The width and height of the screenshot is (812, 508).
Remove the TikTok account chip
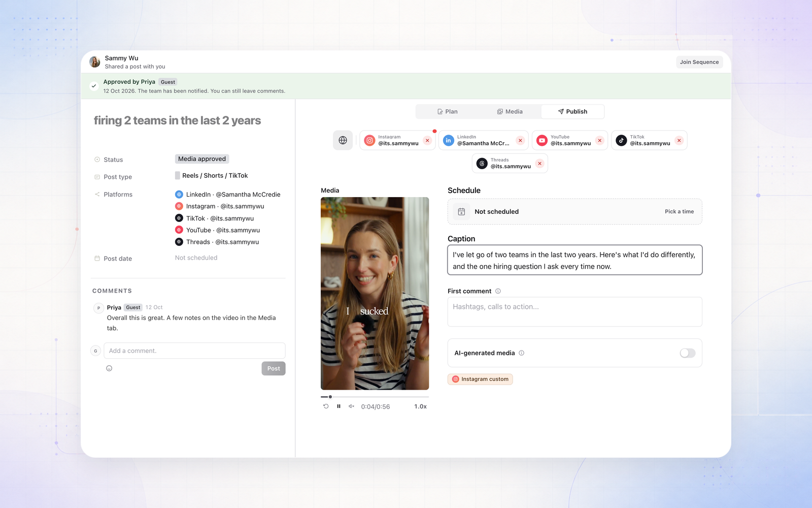(679, 141)
